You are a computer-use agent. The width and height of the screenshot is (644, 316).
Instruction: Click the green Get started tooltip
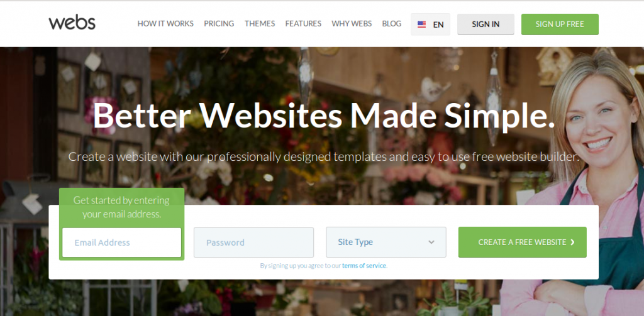coord(121,207)
